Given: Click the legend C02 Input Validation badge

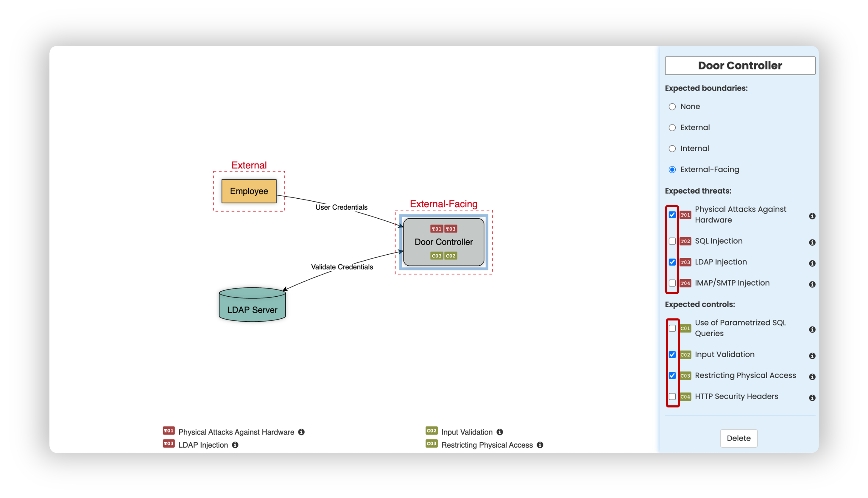Looking at the screenshot, I should coord(431,431).
